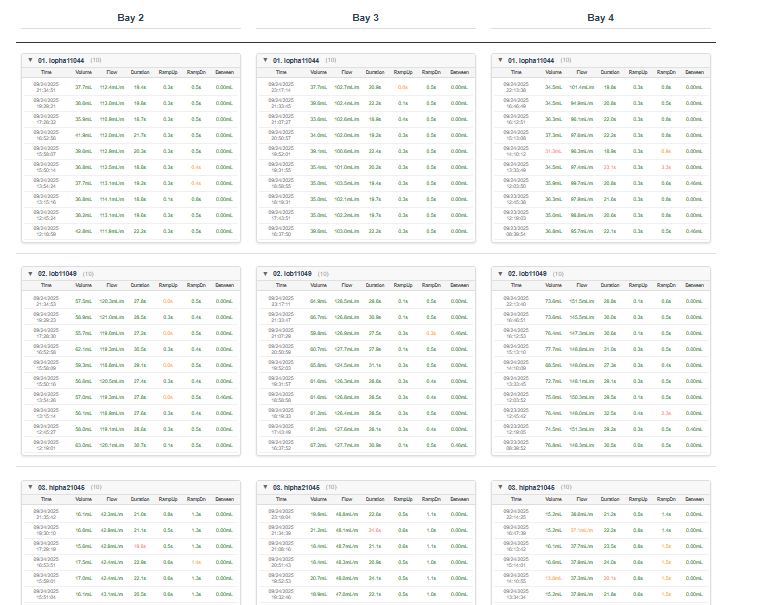This screenshot has width=776, height=605.
Task: Click Duration header in Bay 3 lob11049 table
Action: click(x=375, y=285)
